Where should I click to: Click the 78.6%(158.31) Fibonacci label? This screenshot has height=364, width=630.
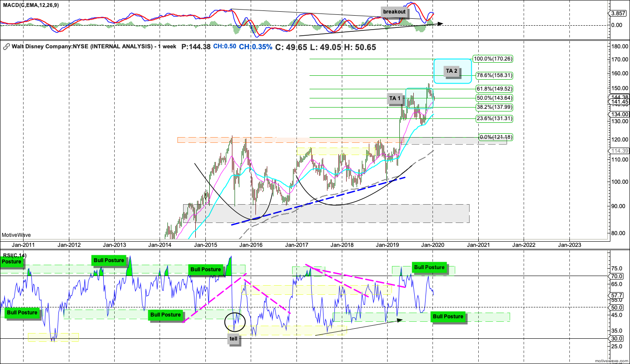point(495,75)
